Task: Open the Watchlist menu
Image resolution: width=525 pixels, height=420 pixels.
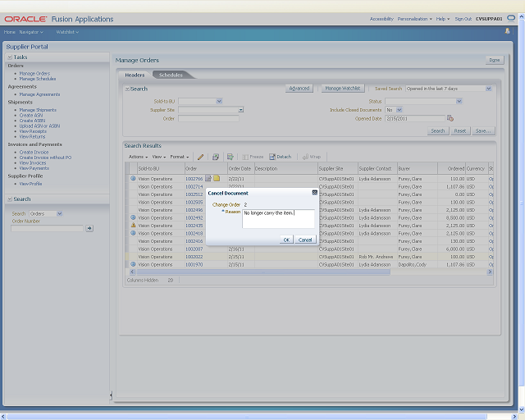Action: click(x=67, y=32)
